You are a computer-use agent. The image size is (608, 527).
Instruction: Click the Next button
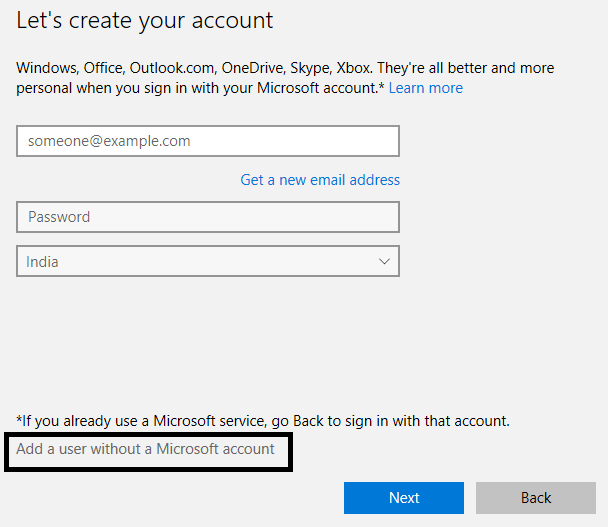[x=404, y=498]
